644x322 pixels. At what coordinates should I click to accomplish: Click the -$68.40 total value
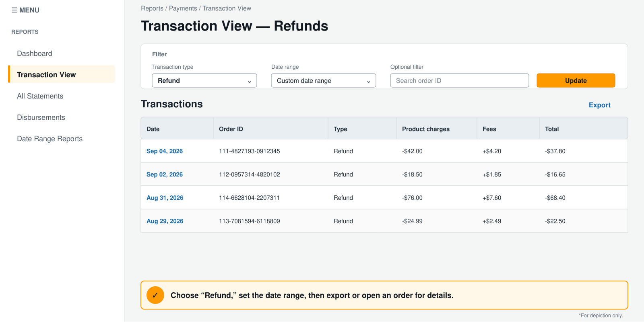tap(555, 198)
